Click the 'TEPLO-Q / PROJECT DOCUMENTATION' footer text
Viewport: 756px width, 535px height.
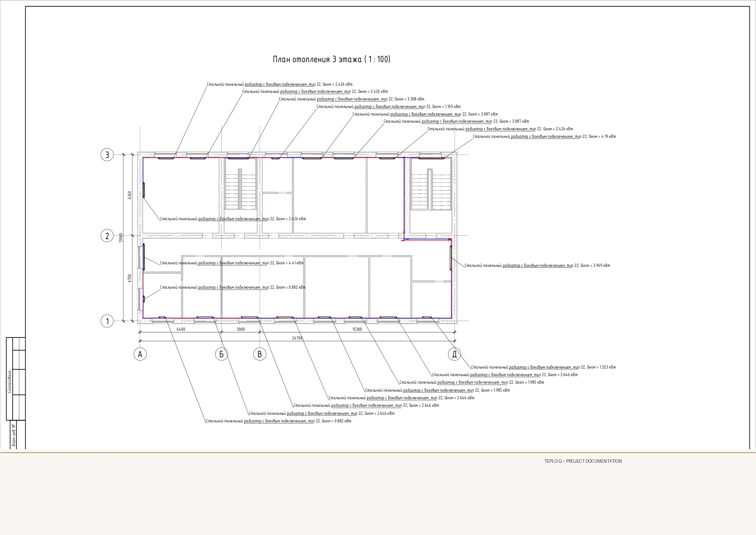[x=583, y=461]
